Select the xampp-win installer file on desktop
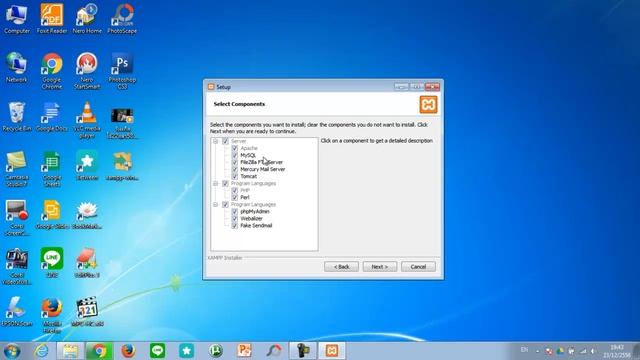The height and width of the screenshot is (360, 640). pos(122,166)
